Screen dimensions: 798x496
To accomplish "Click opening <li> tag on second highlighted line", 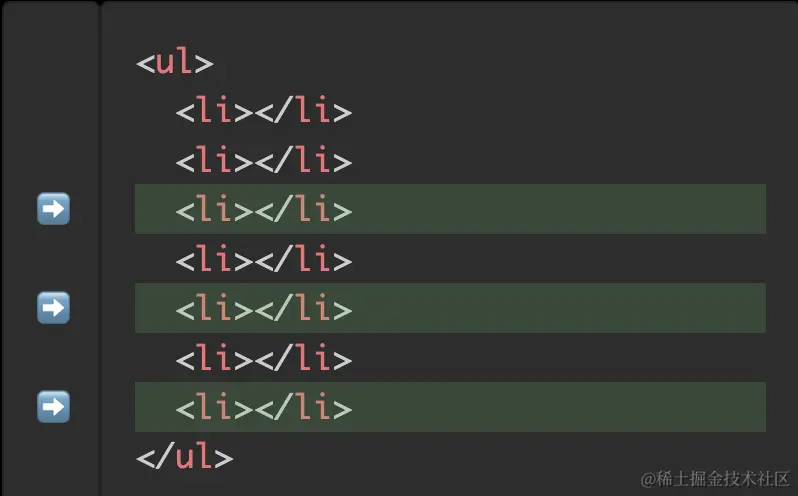I will (214, 309).
